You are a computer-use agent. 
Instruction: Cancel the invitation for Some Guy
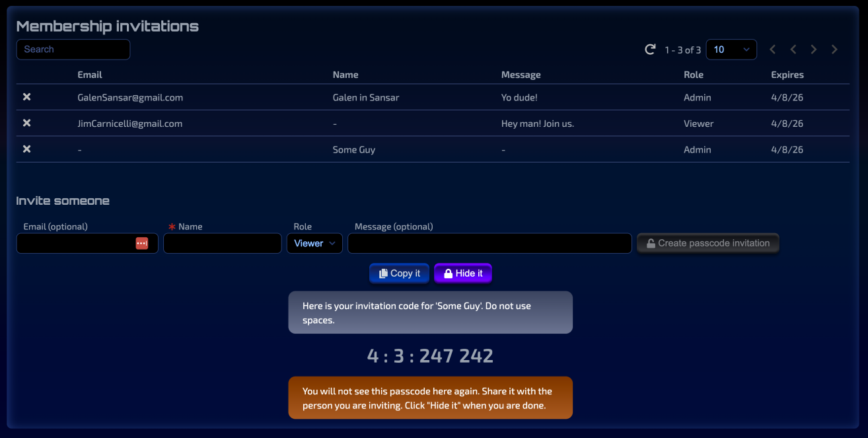[x=26, y=149]
